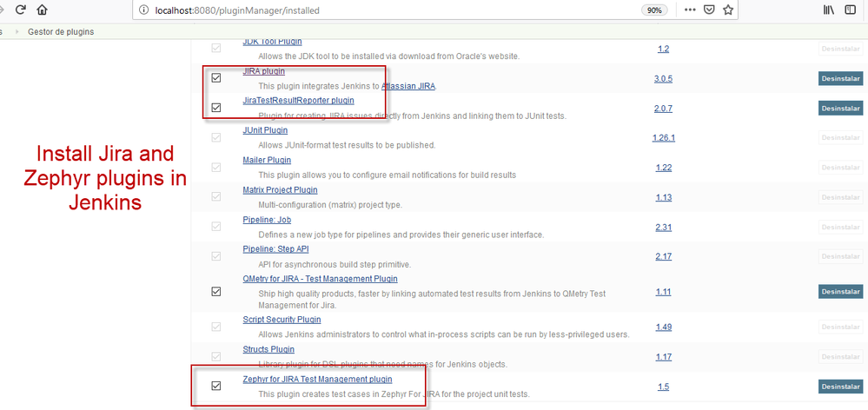
Task: Open Mailer Plugin link
Action: point(267,160)
